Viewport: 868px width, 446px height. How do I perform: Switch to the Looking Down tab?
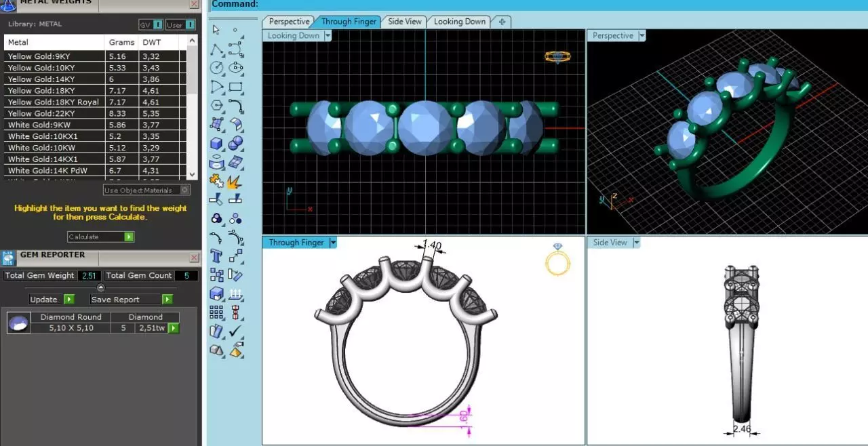(459, 22)
